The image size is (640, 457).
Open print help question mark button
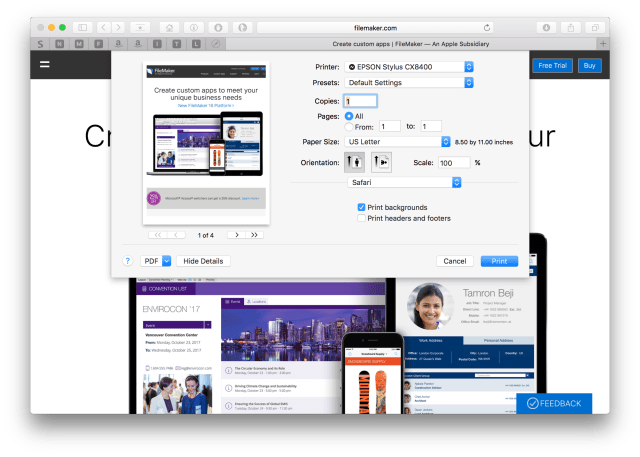[127, 261]
